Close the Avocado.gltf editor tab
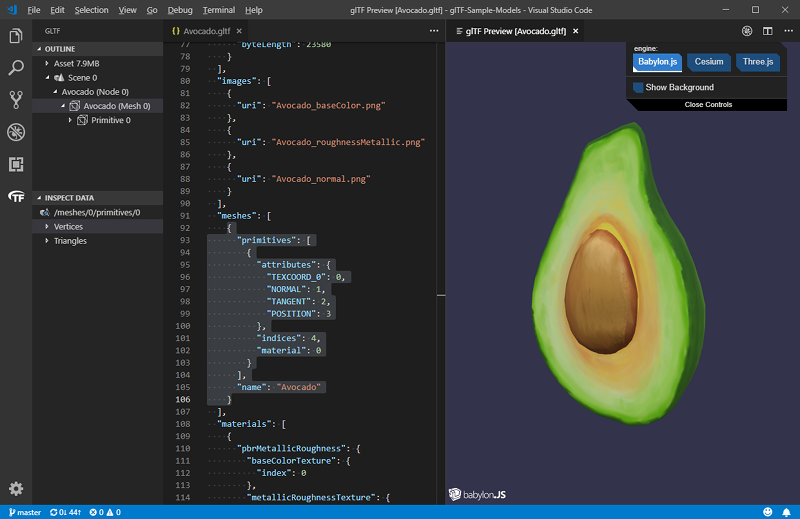The width and height of the screenshot is (800, 519). [239, 31]
